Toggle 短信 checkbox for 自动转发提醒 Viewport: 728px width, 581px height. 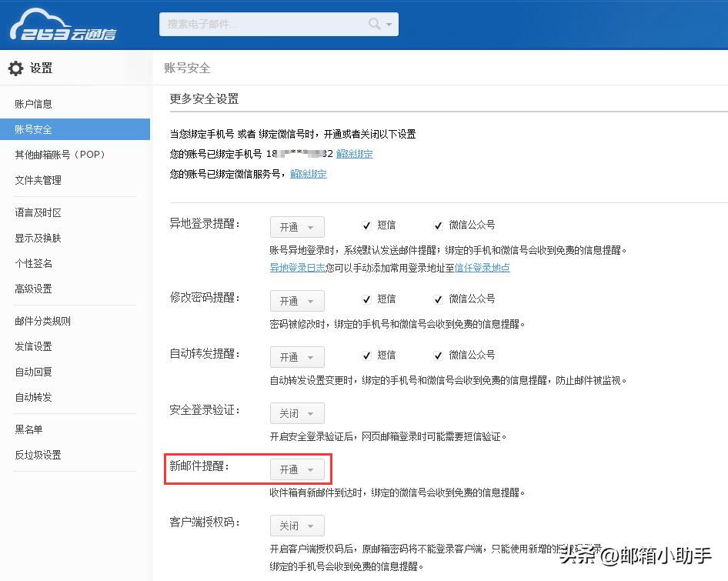(367, 355)
